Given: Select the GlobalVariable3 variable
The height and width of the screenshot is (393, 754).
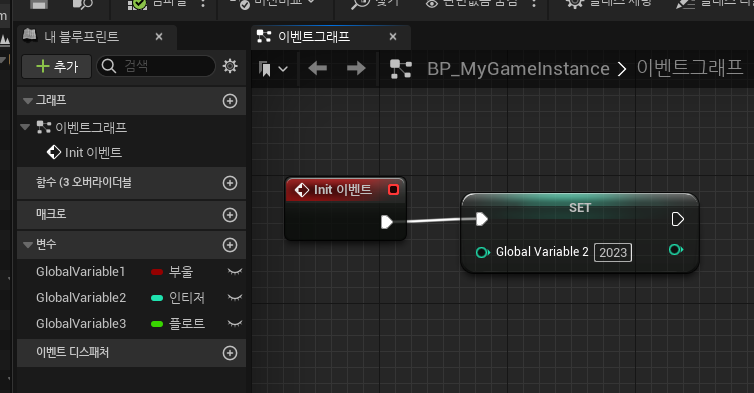Looking at the screenshot, I should coord(81,324).
